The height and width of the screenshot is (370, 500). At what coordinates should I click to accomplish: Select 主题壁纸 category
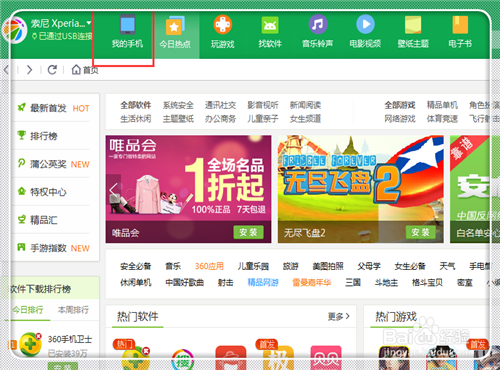coord(178,119)
